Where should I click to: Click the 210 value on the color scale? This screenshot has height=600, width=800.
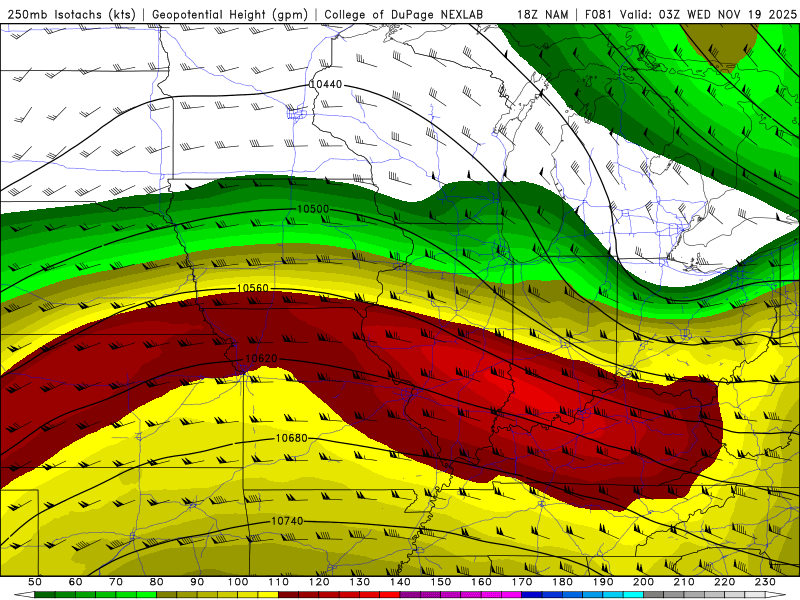tap(684, 582)
